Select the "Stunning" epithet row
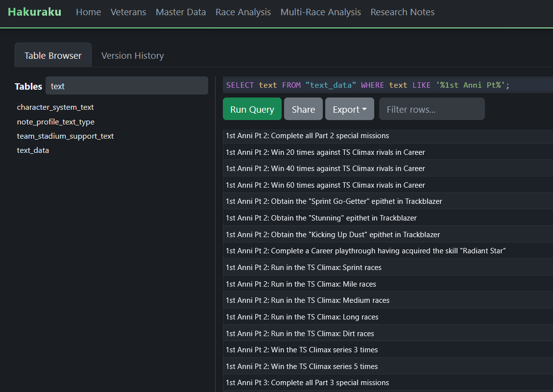This screenshot has width=553, height=392. point(388,218)
